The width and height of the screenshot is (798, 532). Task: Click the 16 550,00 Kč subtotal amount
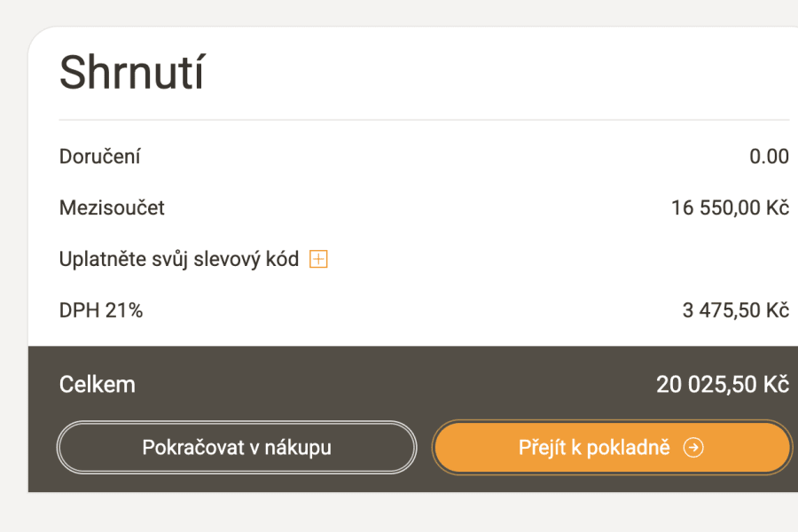[x=730, y=208]
